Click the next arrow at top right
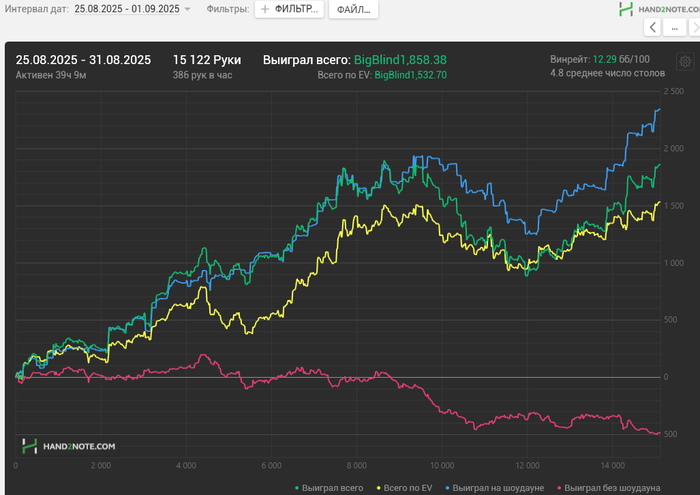This screenshot has height=495, width=700. pyautogui.click(x=678, y=28)
